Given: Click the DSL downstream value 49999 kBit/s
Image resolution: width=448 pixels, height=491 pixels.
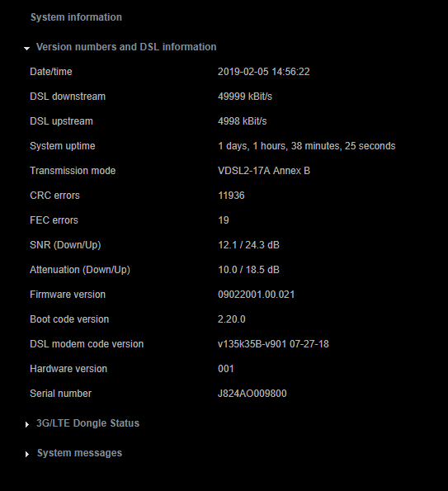Looking at the screenshot, I should pyautogui.click(x=245, y=97).
